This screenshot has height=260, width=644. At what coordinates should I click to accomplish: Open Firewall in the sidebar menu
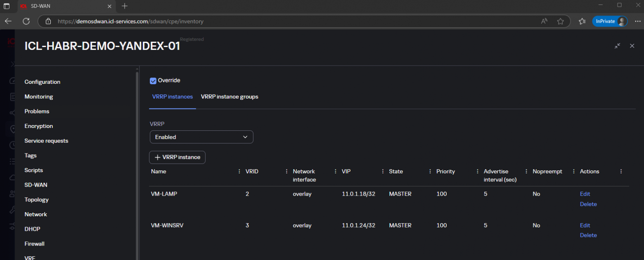(x=34, y=243)
